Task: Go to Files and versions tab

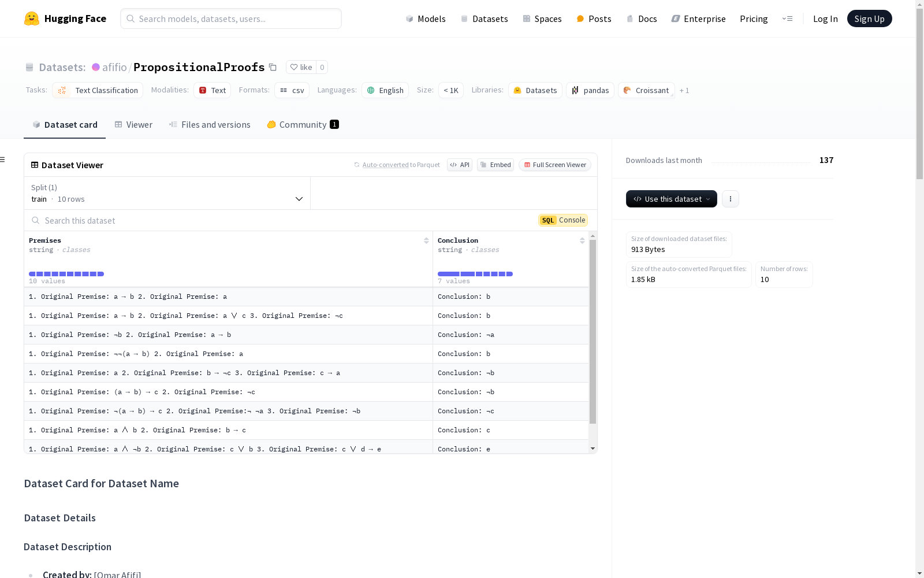Action: (210, 124)
